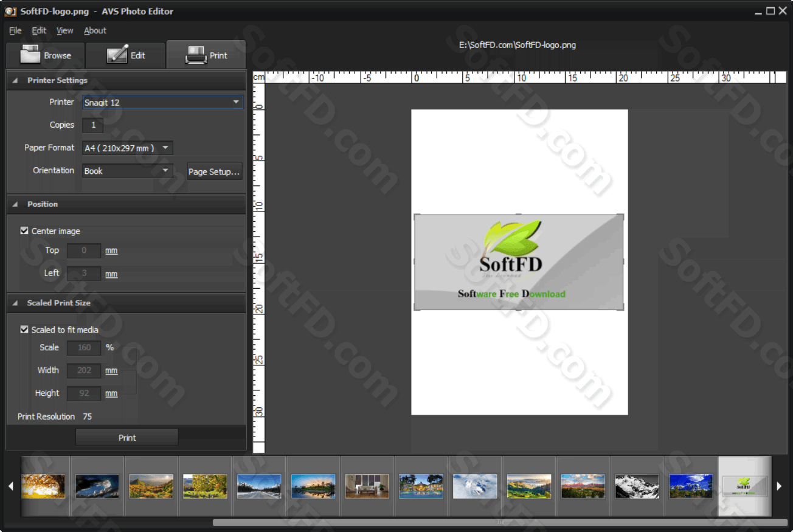Uncheck the Center image checkbox

pos(24,231)
